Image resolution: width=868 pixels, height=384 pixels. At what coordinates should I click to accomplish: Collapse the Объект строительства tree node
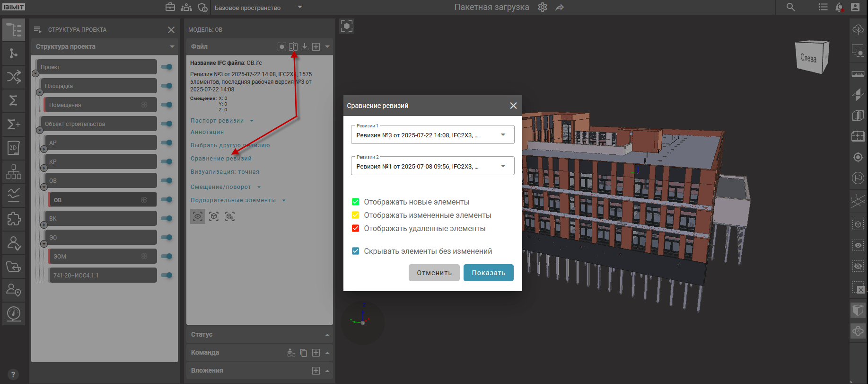pos(40,130)
